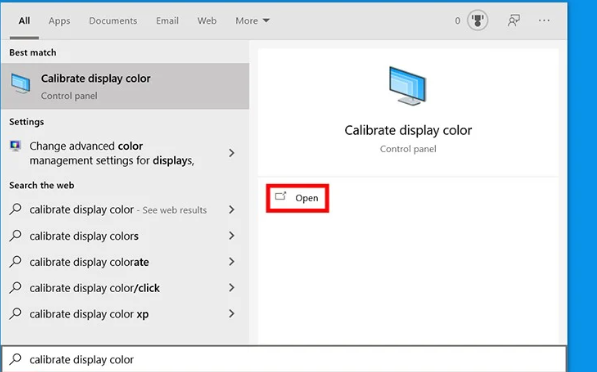Open the feedback person icon
The image size is (597, 372).
point(514,21)
